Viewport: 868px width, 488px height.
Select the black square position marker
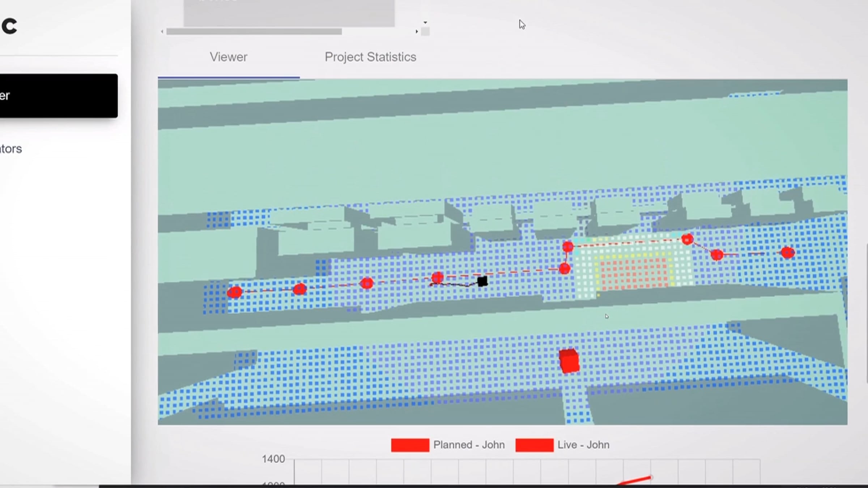tap(482, 281)
